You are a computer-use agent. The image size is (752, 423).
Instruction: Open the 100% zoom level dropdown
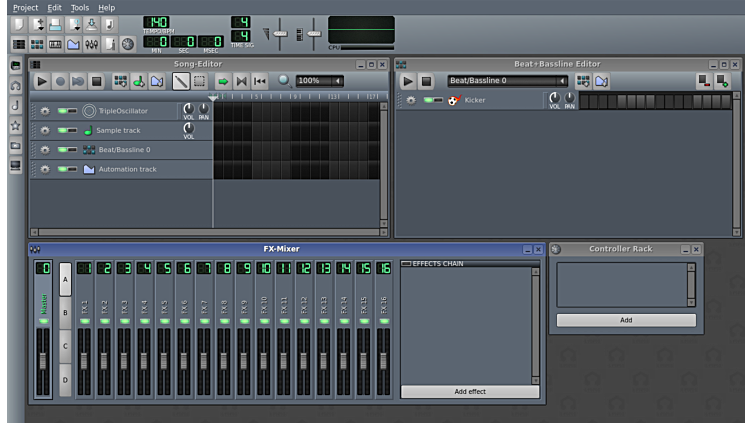(337, 81)
